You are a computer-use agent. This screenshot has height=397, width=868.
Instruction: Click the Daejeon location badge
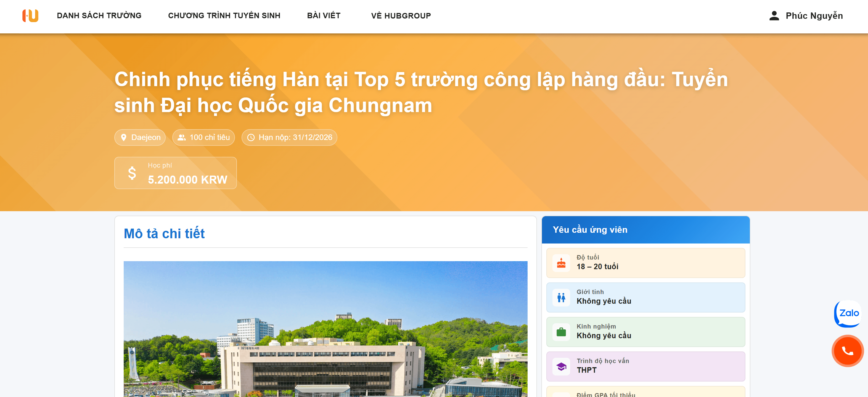[140, 137]
